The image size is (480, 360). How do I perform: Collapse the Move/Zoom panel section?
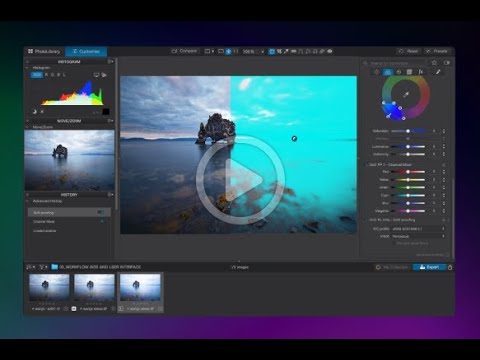click(27, 127)
